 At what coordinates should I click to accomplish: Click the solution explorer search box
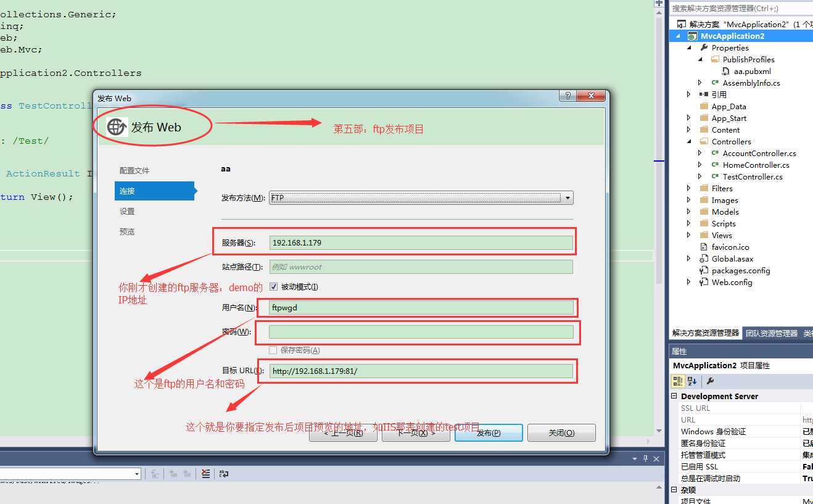click(x=741, y=8)
